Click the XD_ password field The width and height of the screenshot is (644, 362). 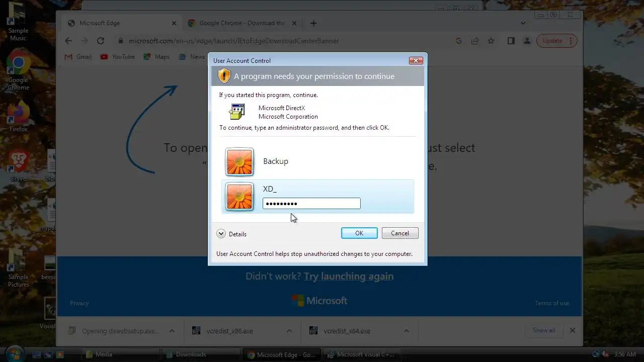click(x=311, y=203)
